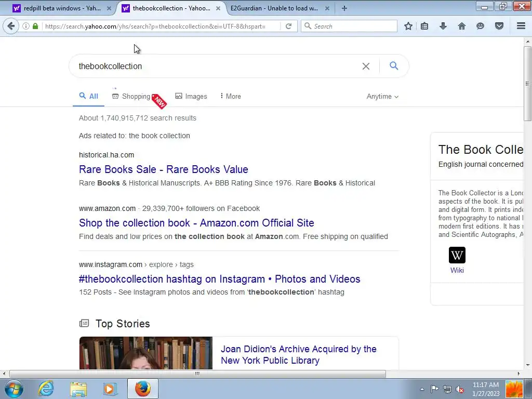Open #thebookcollection Instagram hashtag result
The image size is (532, 399).
[220, 279]
